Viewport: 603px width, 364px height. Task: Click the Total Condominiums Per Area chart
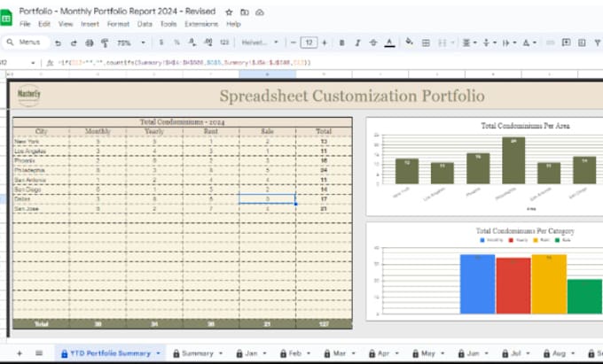coord(484,167)
